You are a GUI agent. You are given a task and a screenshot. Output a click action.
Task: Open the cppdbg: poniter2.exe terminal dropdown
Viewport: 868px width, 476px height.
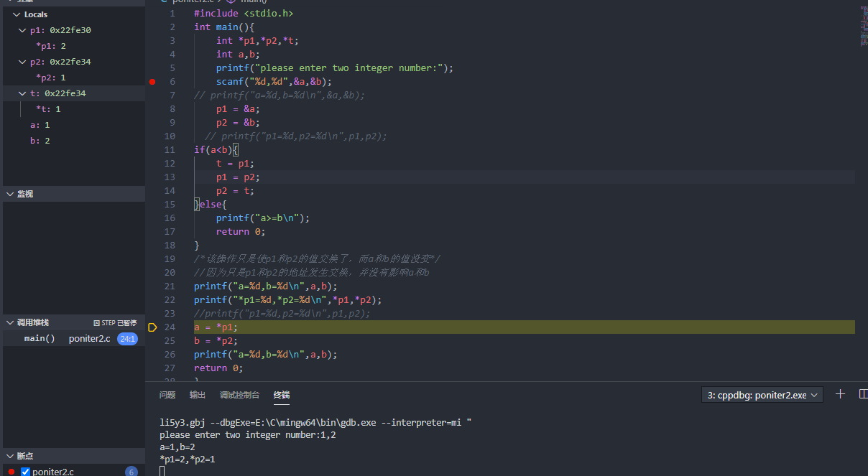[762, 395]
